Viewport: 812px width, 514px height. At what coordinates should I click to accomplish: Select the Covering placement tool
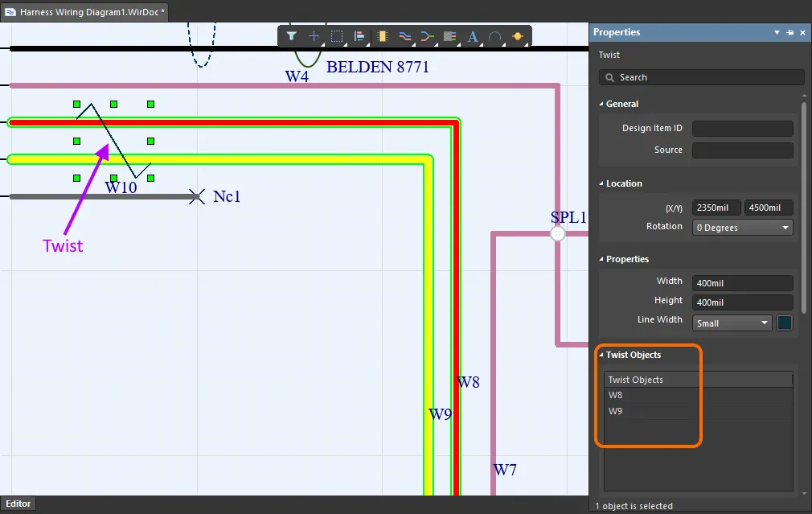[x=450, y=36]
